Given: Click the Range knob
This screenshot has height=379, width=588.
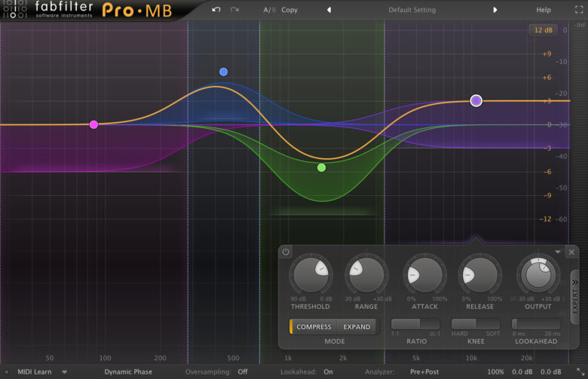Looking at the screenshot, I should (x=366, y=275).
